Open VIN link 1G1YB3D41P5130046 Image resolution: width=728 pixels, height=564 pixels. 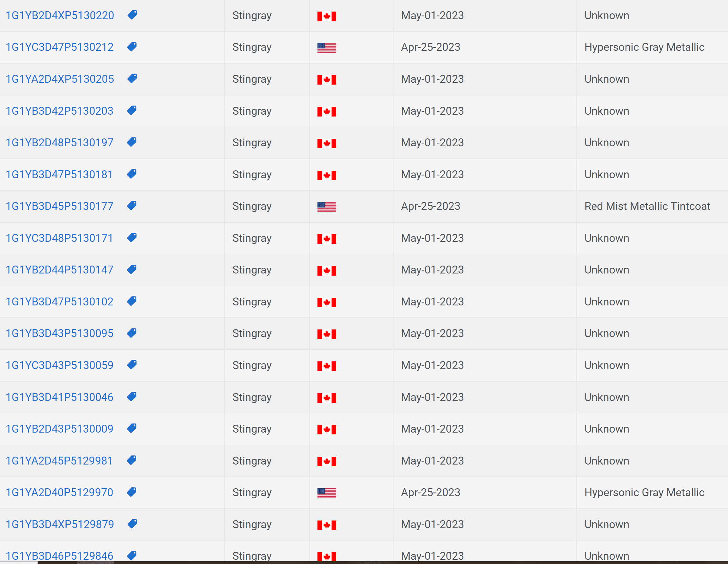pos(60,397)
